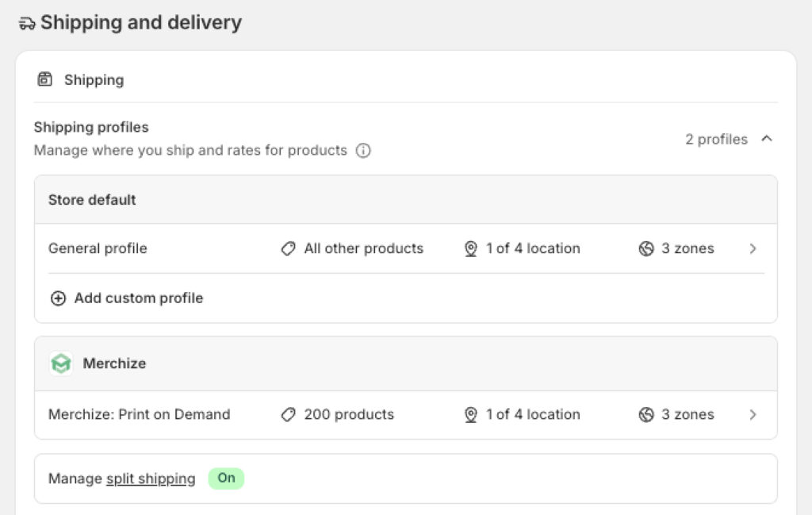Viewport: 812px width, 515px height.
Task: Click the Merchize app logo icon
Action: point(61,363)
